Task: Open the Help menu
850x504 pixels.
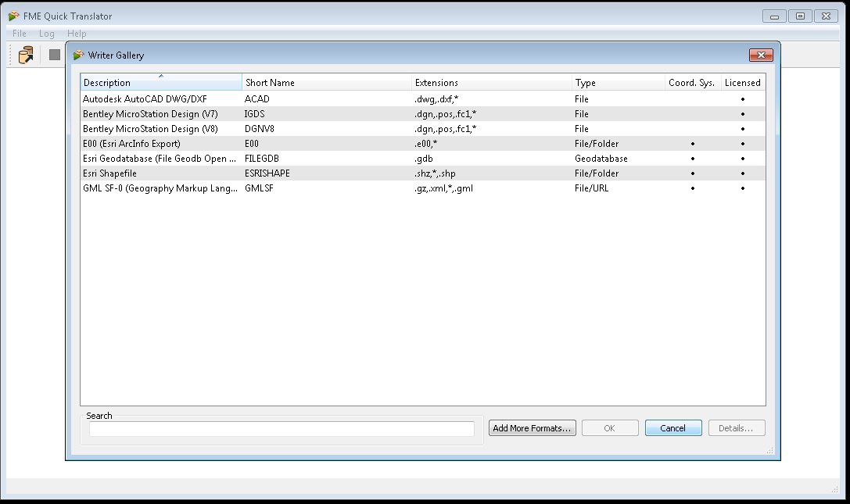Action: 76,33
